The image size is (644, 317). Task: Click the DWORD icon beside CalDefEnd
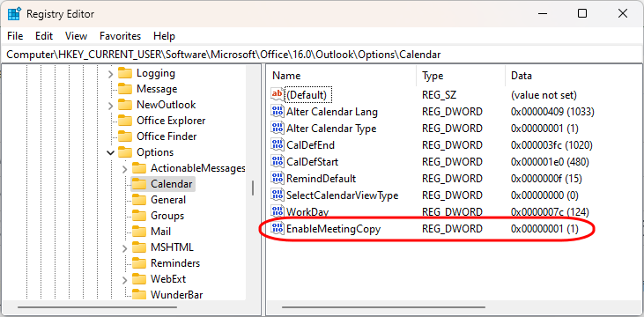278,145
